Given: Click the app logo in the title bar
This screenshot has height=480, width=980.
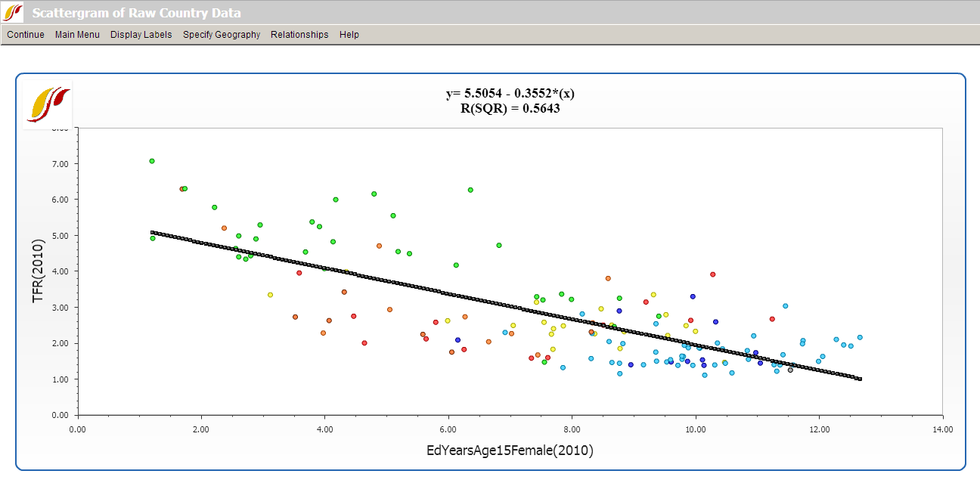Looking at the screenshot, I should (x=13, y=12).
